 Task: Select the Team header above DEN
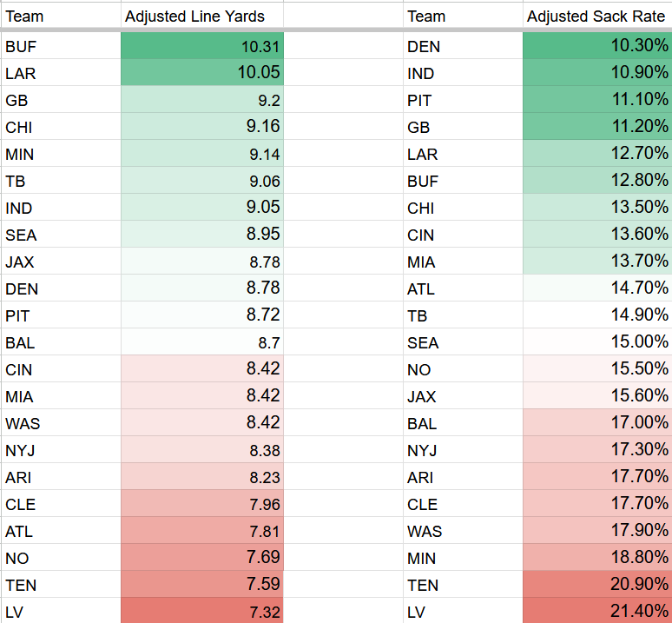pyautogui.click(x=426, y=17)
